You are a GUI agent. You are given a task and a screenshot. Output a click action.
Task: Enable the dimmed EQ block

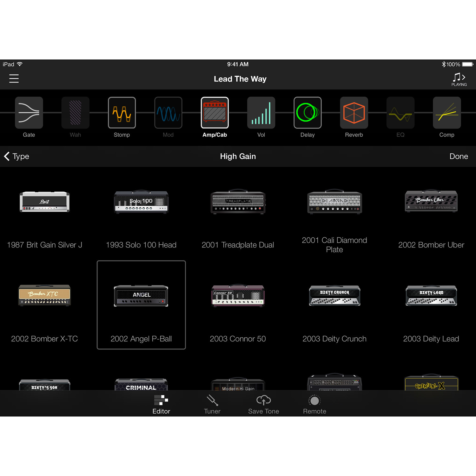[x=400, y=113]
